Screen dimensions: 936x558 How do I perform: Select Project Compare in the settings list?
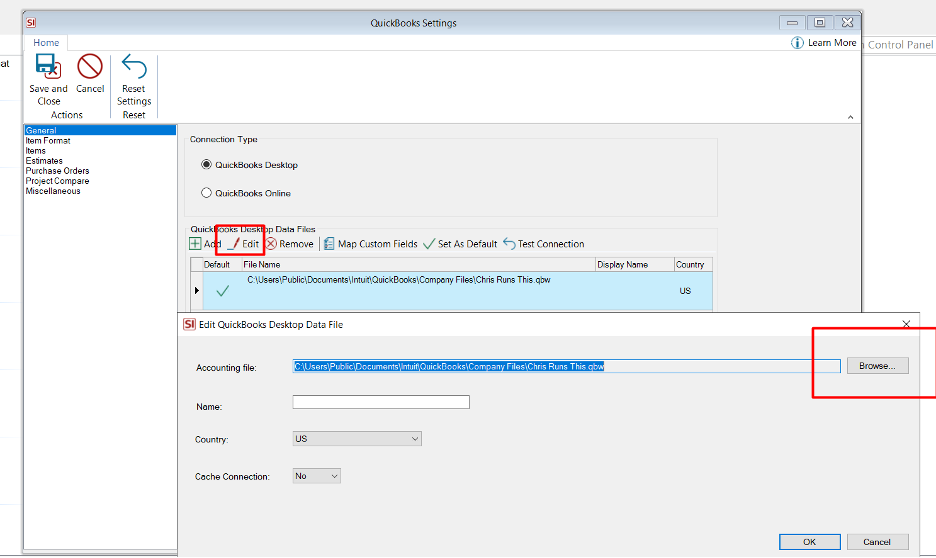click(x=57, y=181)
